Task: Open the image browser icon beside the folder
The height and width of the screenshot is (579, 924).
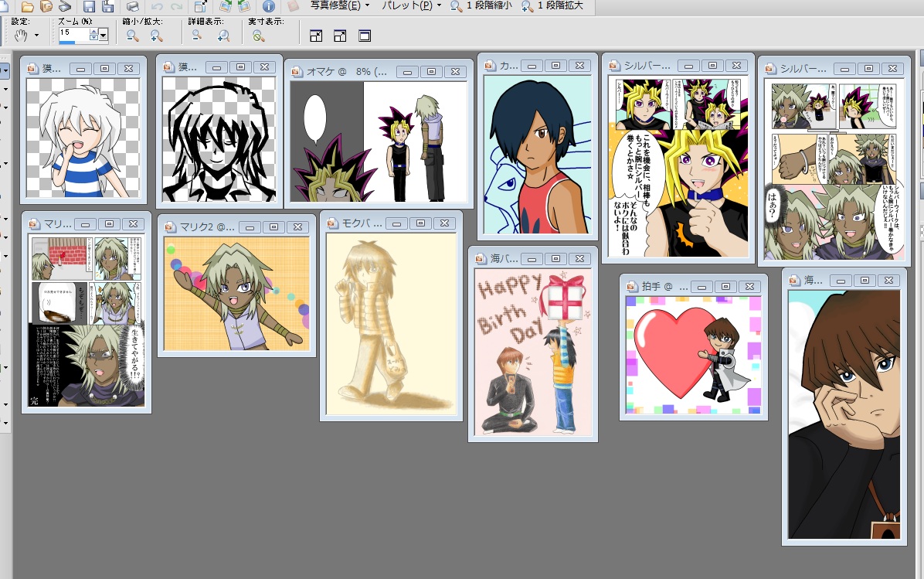Action: click(46, 6)
